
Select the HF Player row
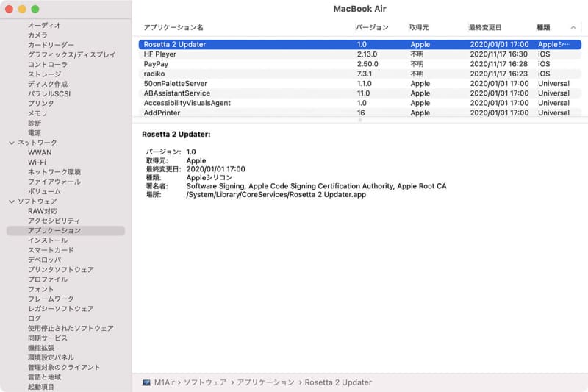click(x=360, y=54)
